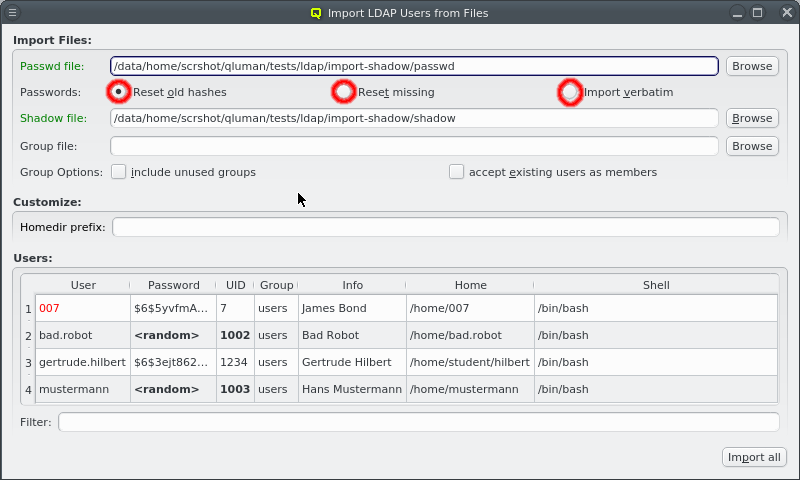Select row header number 2
The image size is (800, 480).
[28, 336]
